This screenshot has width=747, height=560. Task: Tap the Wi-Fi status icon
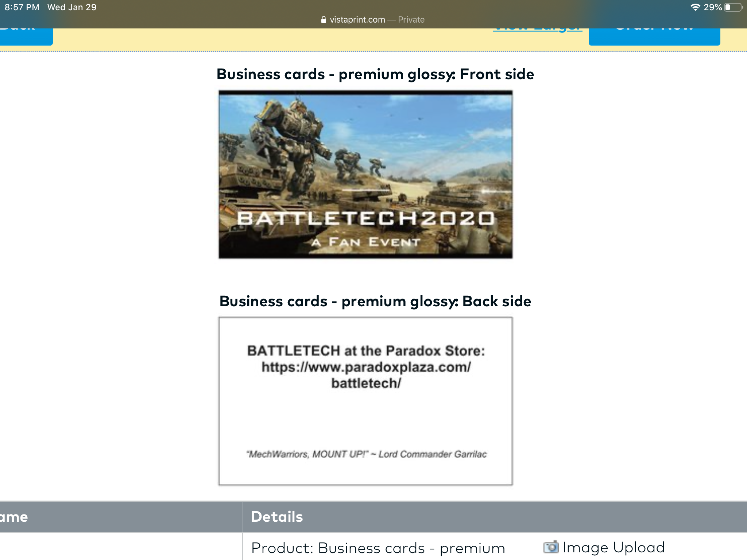tap(695, 7)
